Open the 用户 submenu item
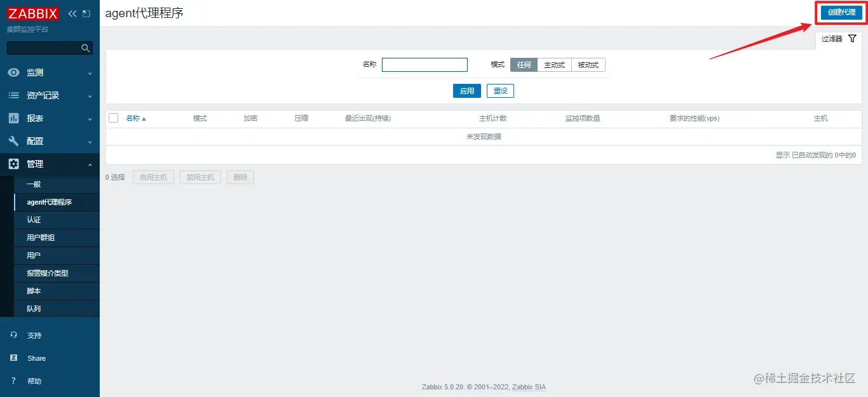868x397 pixels. pyautogui.click(x=57, y=255)
